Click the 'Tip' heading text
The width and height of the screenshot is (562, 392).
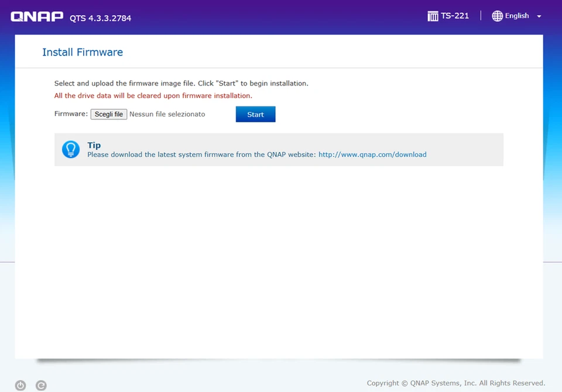pos(94,145)
